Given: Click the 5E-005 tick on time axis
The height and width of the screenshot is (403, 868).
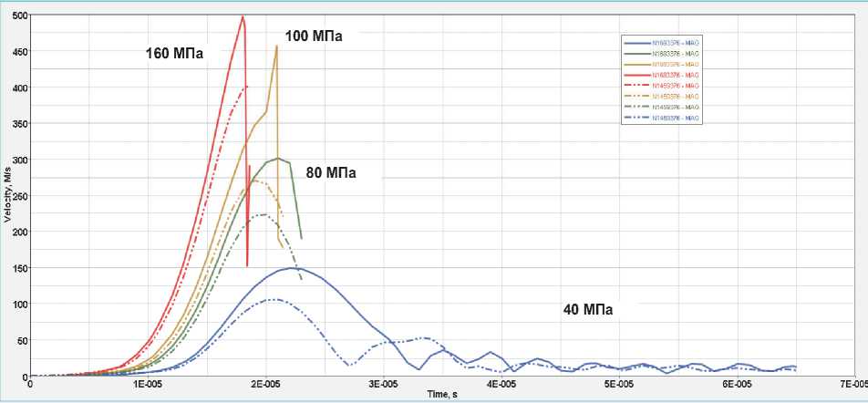Looking at the screenshot, I should click(618, 383).
